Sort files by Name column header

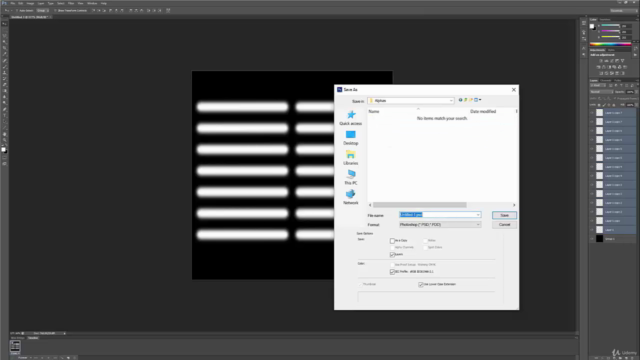[374, 111]
